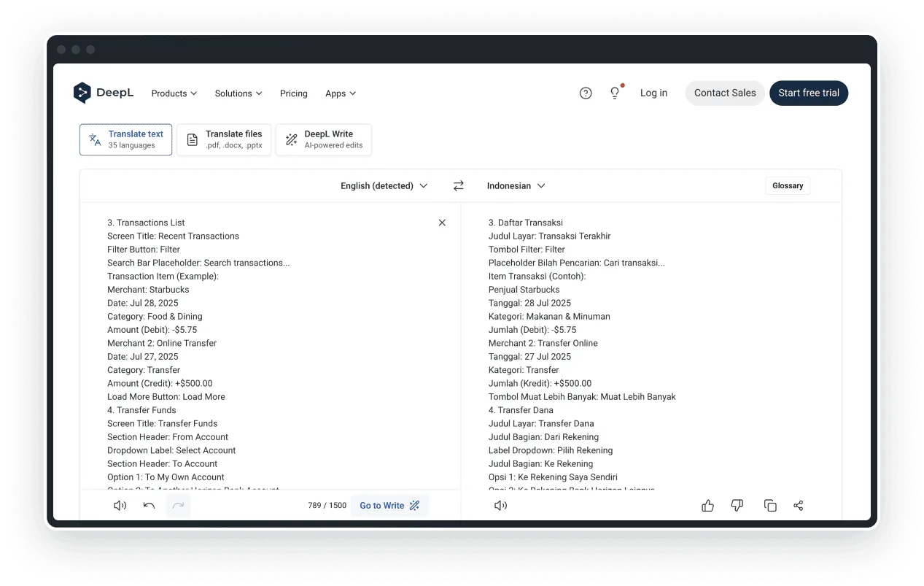Open the Indonesian target language dropdown
Screen dimensions: 924x586
click(516, 185)
